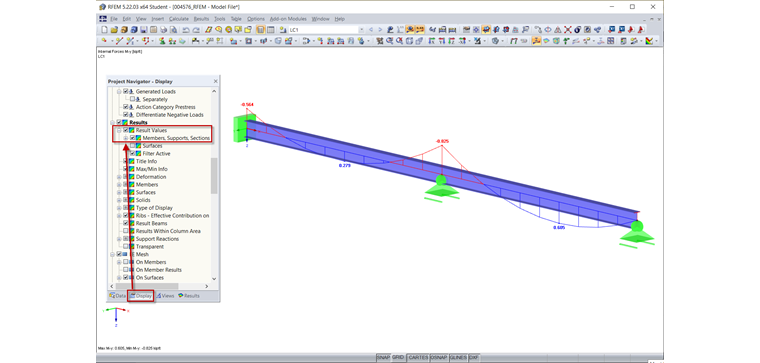Expand Members, Supports, Sections node
Image resolution: width=760 pixels, height=363 pixels.
click(x=126, y=138)
